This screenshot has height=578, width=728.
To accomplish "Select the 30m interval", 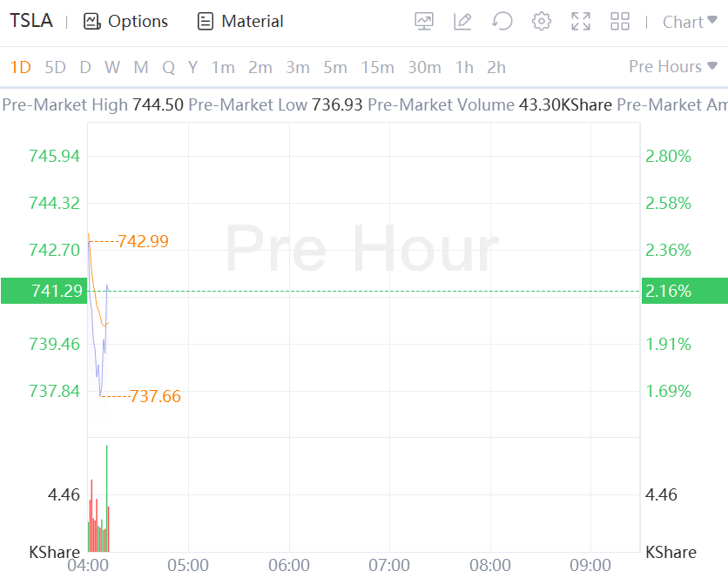I will coord(424,67).
